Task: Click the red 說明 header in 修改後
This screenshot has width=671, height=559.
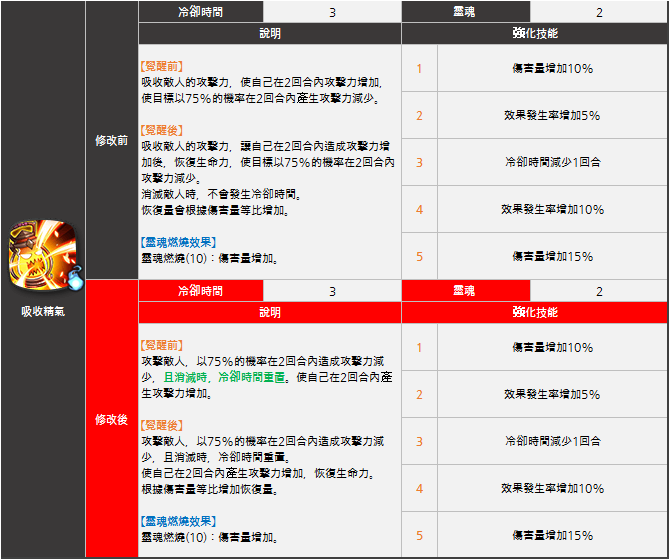Action: coord(270,312)
